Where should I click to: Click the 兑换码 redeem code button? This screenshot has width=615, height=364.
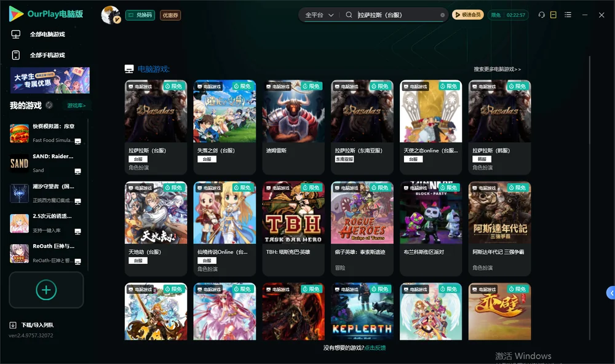click(x=140, y=15)
